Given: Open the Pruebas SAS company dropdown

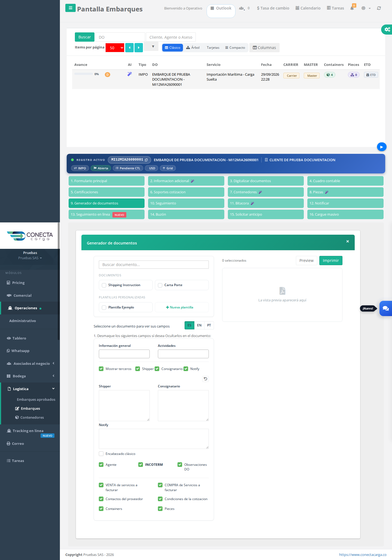Looking at the screenshot, I should point(30,258).
